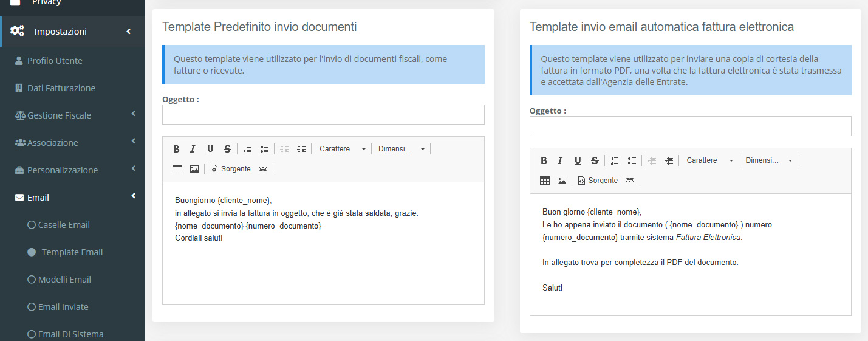Image resolution: width=868 pixels, height=341 pixels.
Task: Toggle Underline in the fattura elettronica editor
Action: (x=578, y=160)
